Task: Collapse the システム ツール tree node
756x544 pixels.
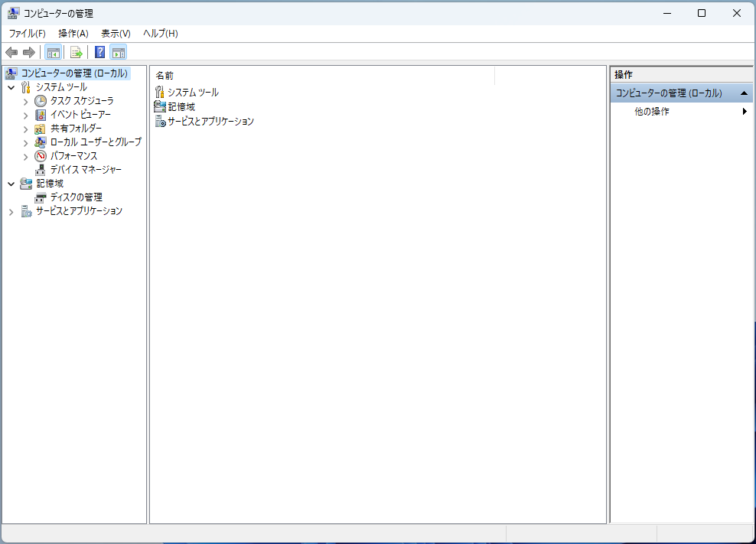Action: coord(11,88)
